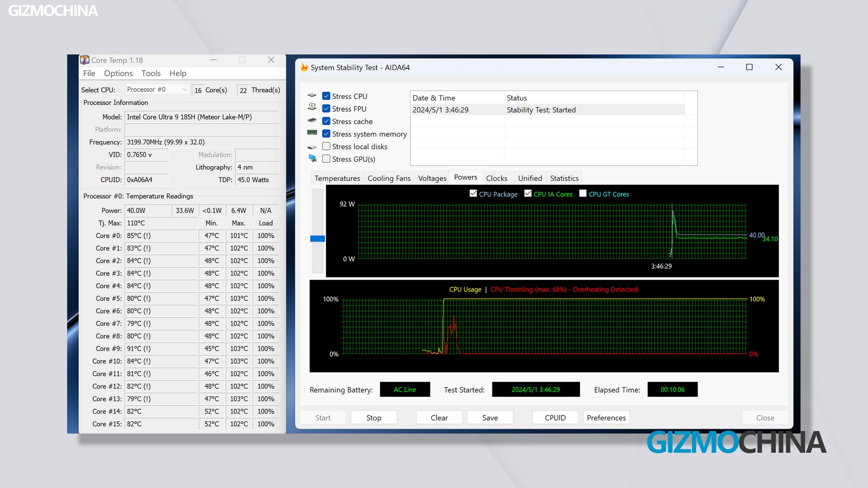This screenshot has height=488, width=868.
Task: Switch to the Voltages tab
Action: click(432, 178)
